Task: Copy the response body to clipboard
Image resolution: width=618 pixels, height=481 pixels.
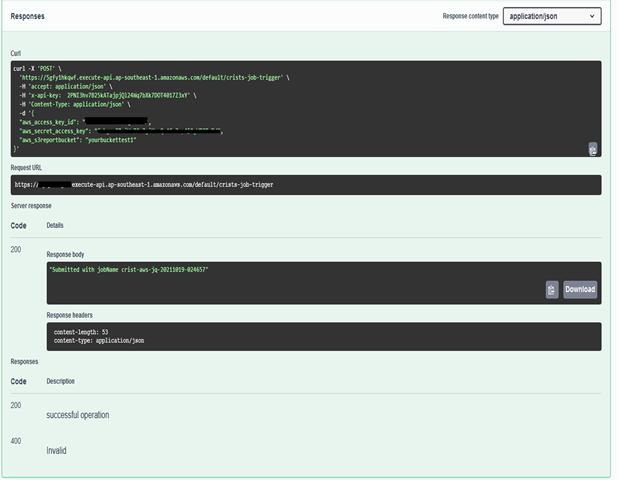Action: (552, 289)
